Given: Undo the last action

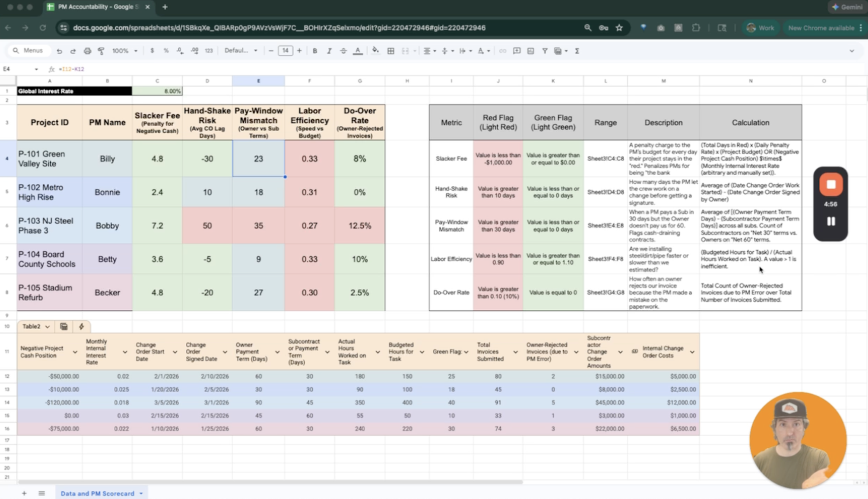Looking at the screenshot, I should (x=59, y=51).
